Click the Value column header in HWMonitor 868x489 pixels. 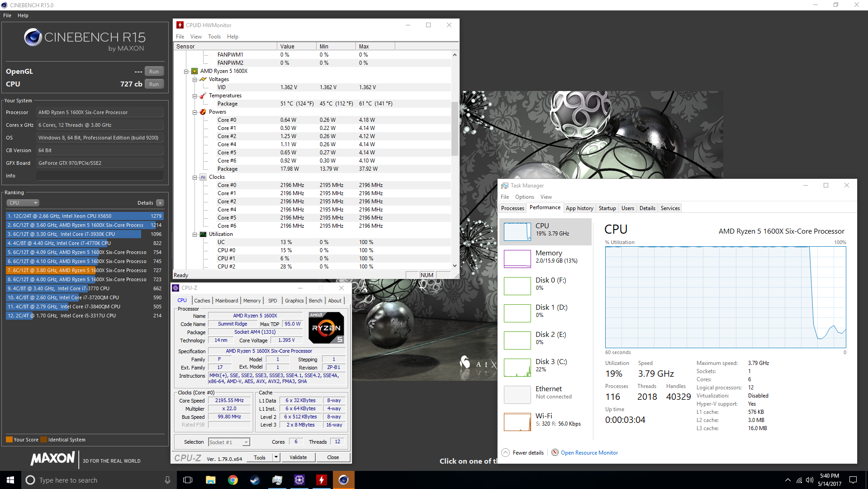[x=296, y=46]
